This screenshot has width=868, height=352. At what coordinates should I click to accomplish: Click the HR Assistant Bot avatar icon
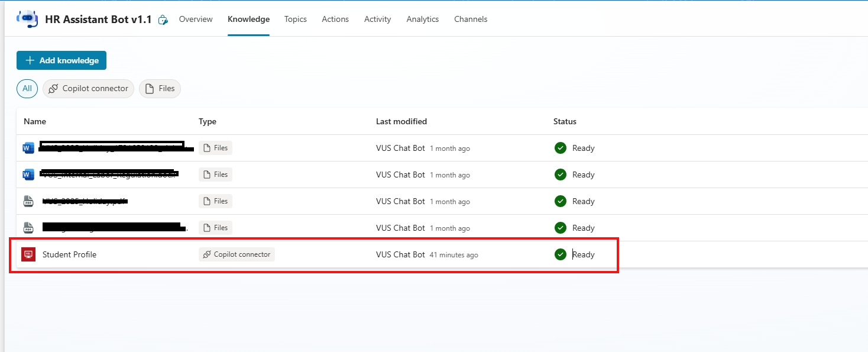click(x=26, y=18)
